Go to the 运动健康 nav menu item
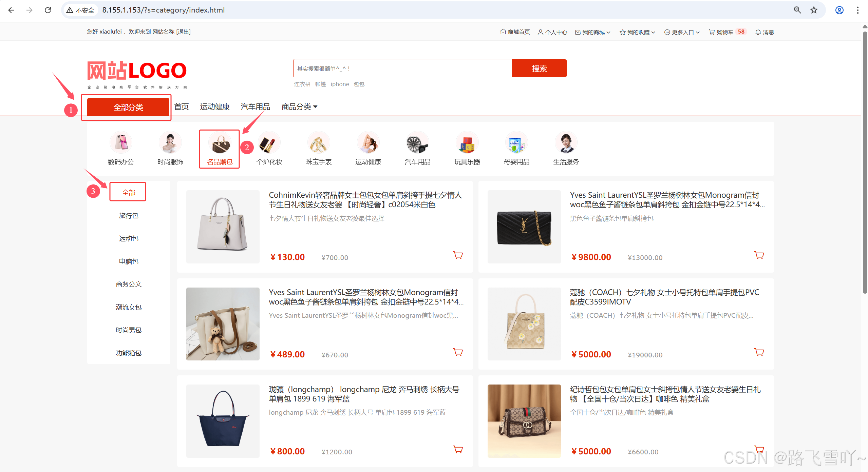Image resolution: width=868 pixels, height=472 pixels. pos(215,107)
